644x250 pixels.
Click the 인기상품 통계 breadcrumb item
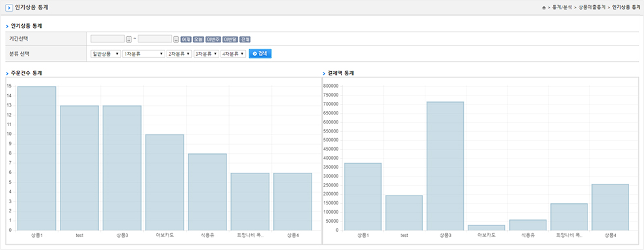(626, 8)
